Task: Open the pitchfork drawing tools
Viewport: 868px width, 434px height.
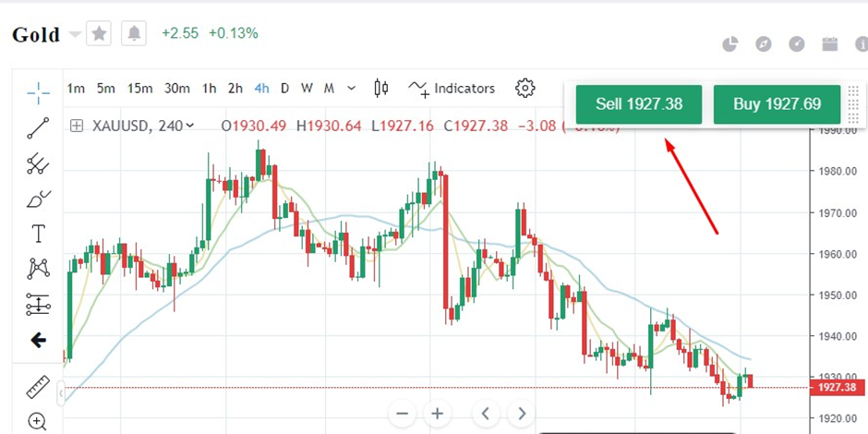Action: [38, 164]
